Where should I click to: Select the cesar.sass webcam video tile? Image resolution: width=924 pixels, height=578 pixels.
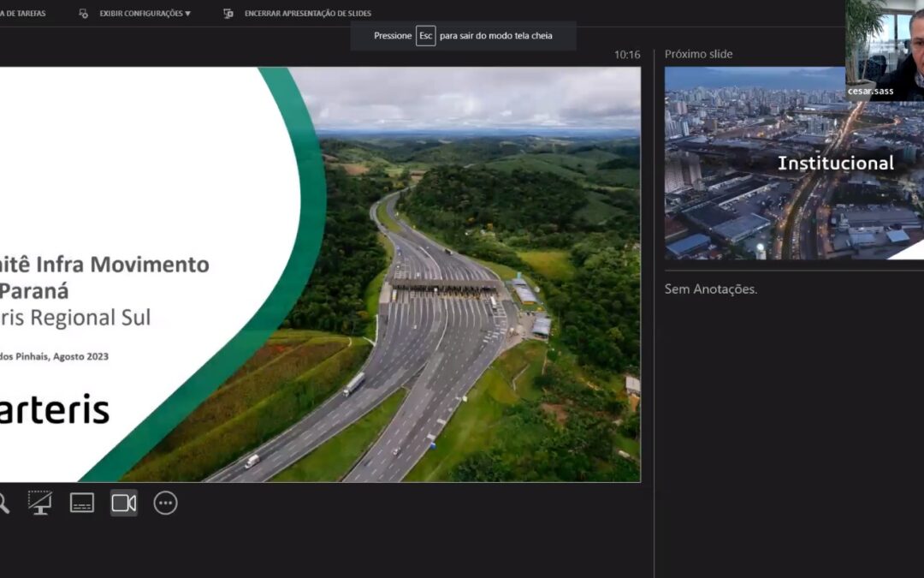(x=885, y=50)
